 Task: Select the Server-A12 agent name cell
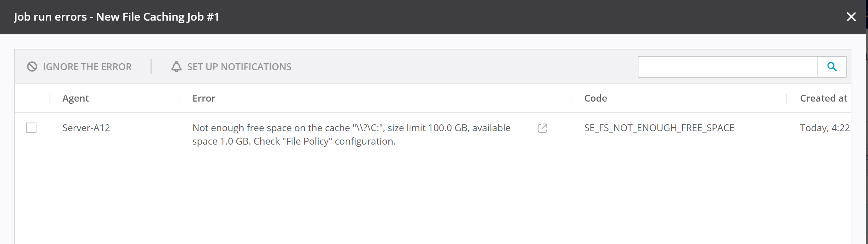tap(86, 128)
